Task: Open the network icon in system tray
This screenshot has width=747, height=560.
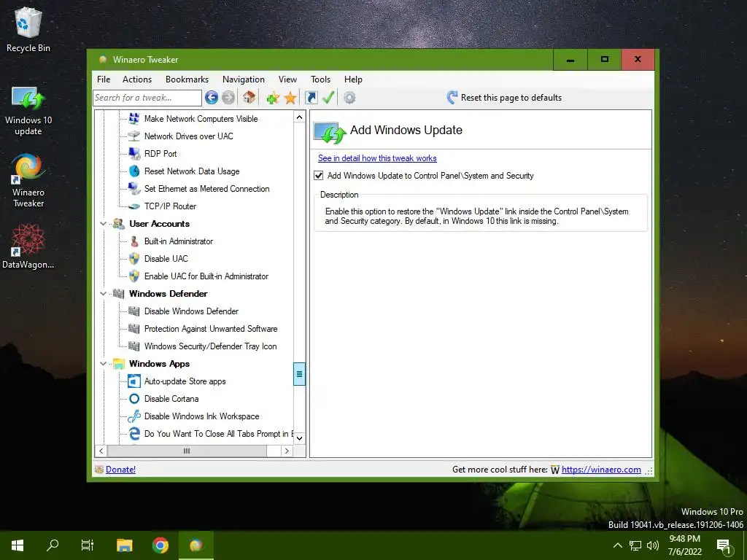Action: click(x=635, y=545)
